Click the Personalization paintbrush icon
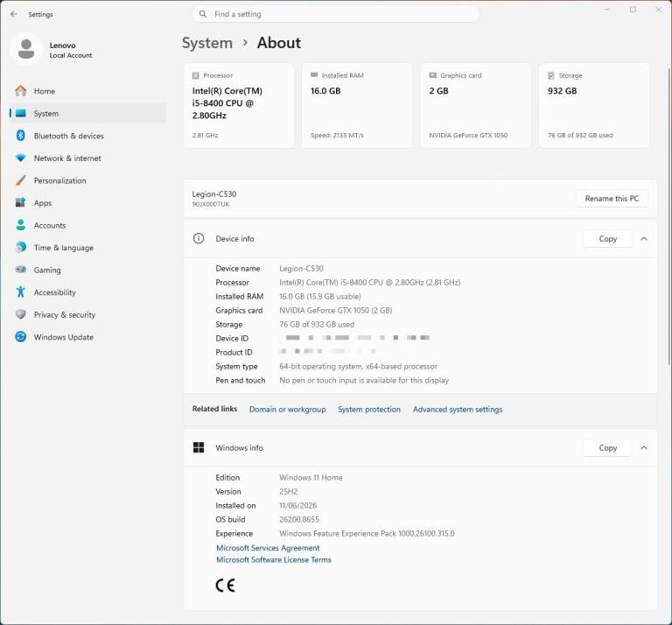The height and width of the screenshot is (625, 672). (21, 180)
